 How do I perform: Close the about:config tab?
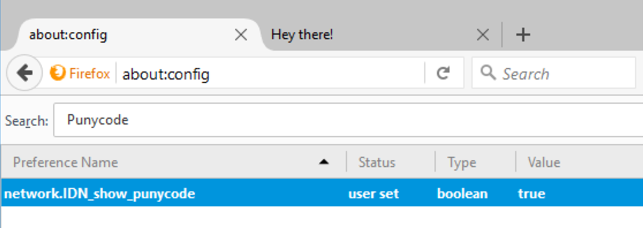[x=241, y=35]
